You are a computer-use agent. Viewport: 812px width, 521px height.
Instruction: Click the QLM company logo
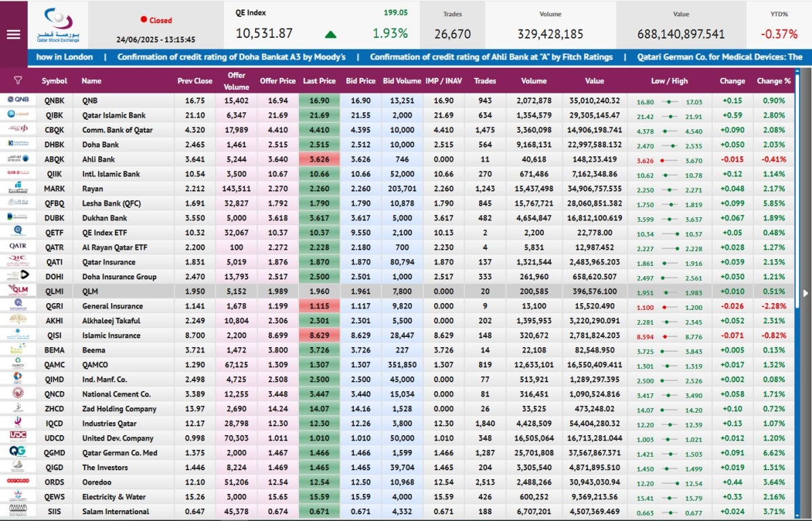[18, 291]
